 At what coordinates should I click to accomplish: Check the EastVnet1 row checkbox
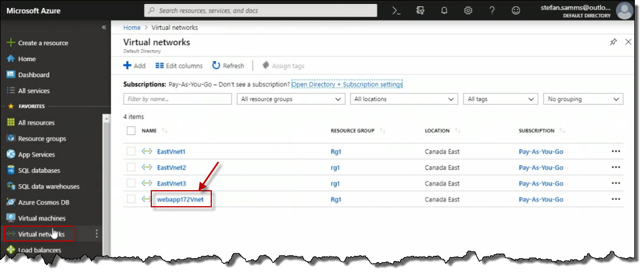coord(131,151)
